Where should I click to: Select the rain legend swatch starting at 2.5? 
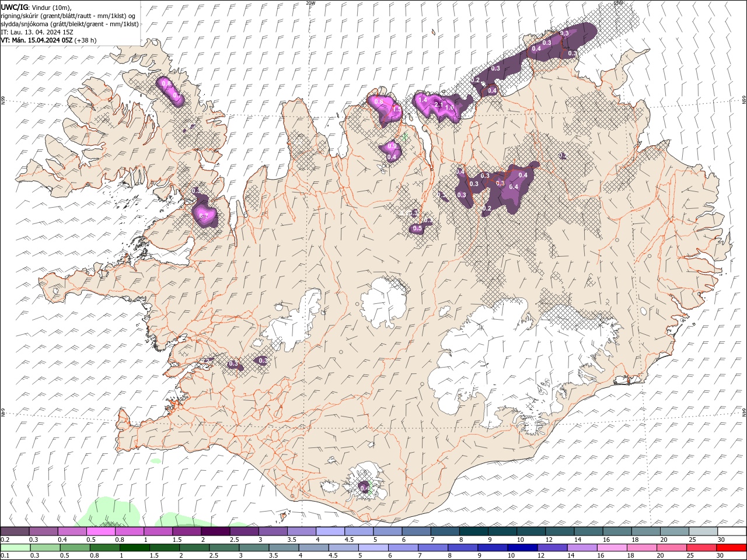pyautogui.click(x=224, y=548)
